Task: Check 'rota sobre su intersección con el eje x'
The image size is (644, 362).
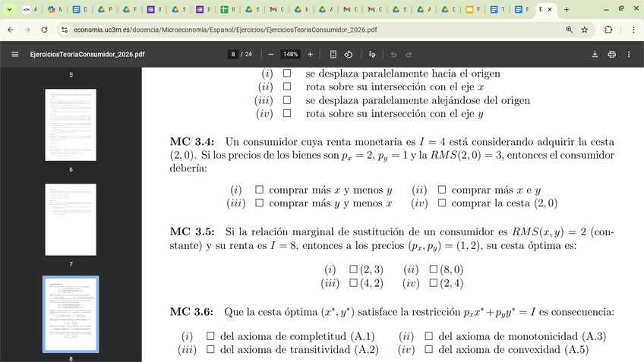Action: click(287, 87)
